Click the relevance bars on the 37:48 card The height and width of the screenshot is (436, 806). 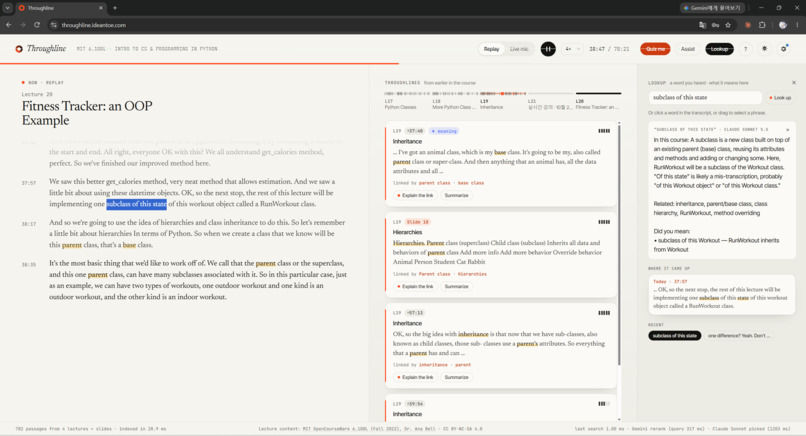pyautogui.click(x=604, y=131)
